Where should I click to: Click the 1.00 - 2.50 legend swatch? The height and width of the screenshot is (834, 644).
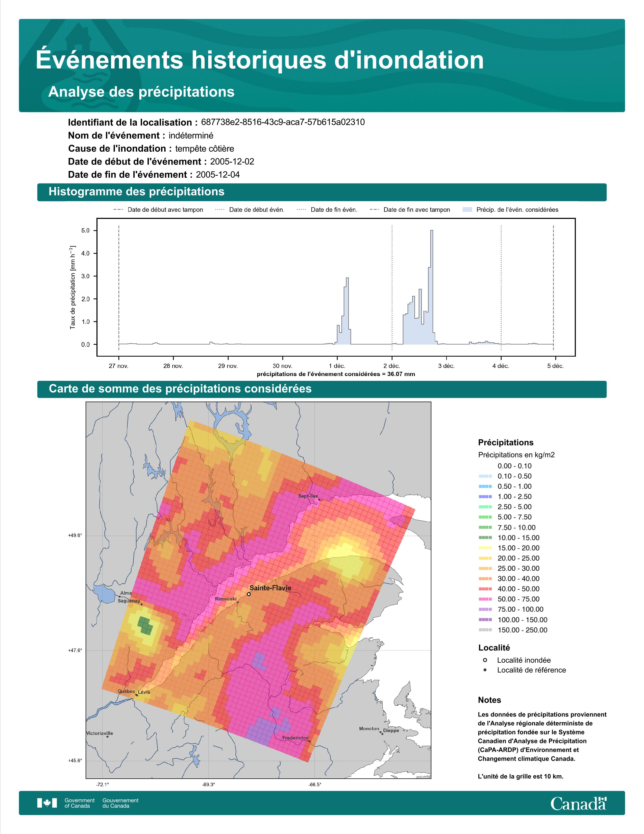coord(485,497)
